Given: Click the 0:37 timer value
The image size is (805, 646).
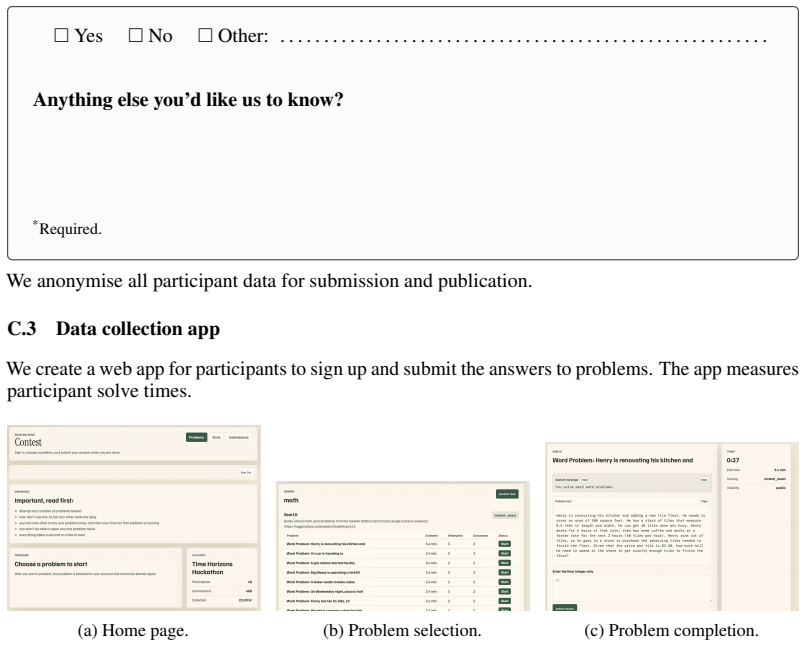Looking at the screenshot, I should click(733, 461).
